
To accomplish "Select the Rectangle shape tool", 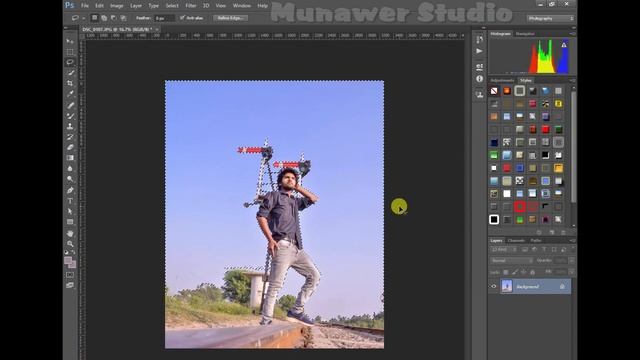I will click(70, 222).
